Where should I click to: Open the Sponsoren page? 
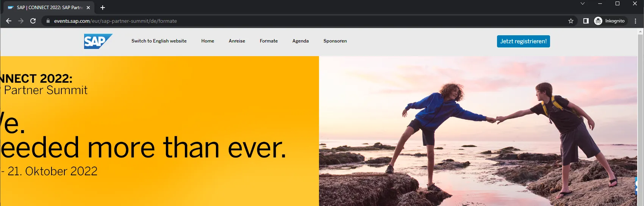coord(335,41)
